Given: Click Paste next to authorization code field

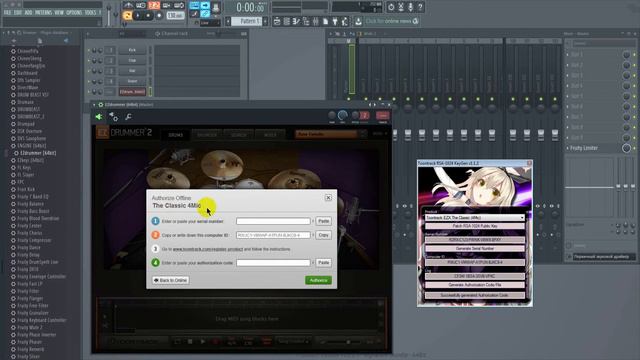Looking at the screenshot, I should [324, 263].
